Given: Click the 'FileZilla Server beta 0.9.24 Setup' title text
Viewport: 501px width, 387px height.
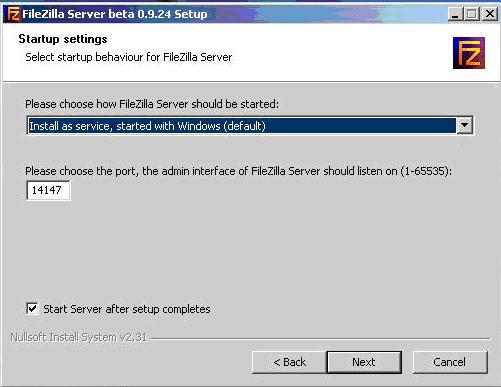Looking at the screenshot, I should click(115, 14).
